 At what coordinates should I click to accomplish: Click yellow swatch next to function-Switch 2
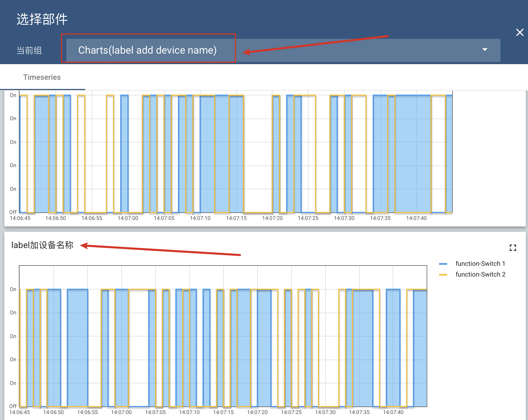(443, 275)
